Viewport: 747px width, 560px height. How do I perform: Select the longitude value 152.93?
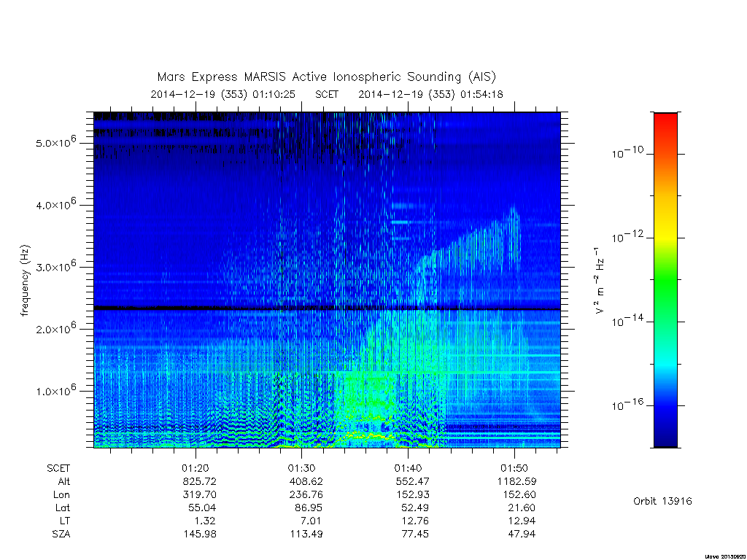click(413, 495)
